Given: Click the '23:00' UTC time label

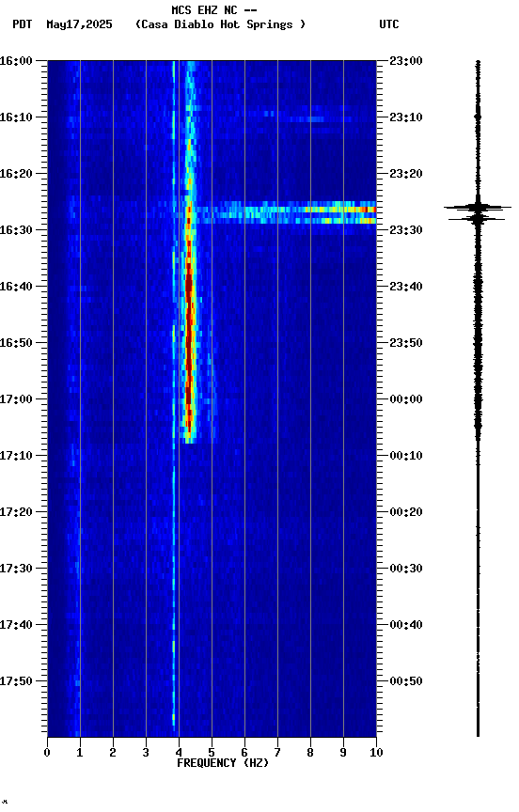Looking at the screenshot, I should (x=406, y=61).
